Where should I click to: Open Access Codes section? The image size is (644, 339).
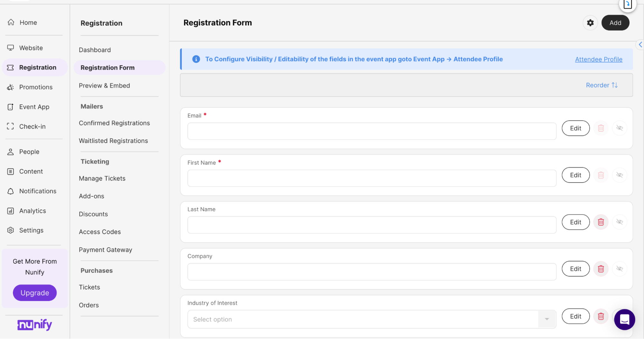pos(100,232)
